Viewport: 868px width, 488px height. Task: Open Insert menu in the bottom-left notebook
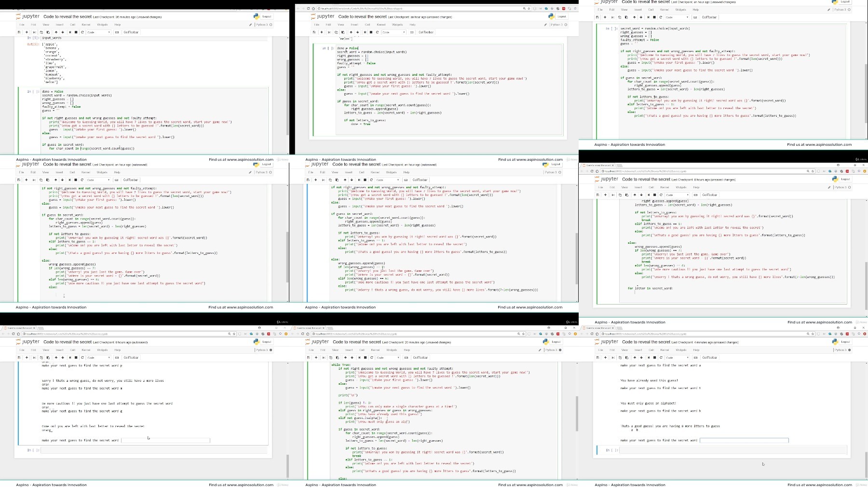[59, 350]
